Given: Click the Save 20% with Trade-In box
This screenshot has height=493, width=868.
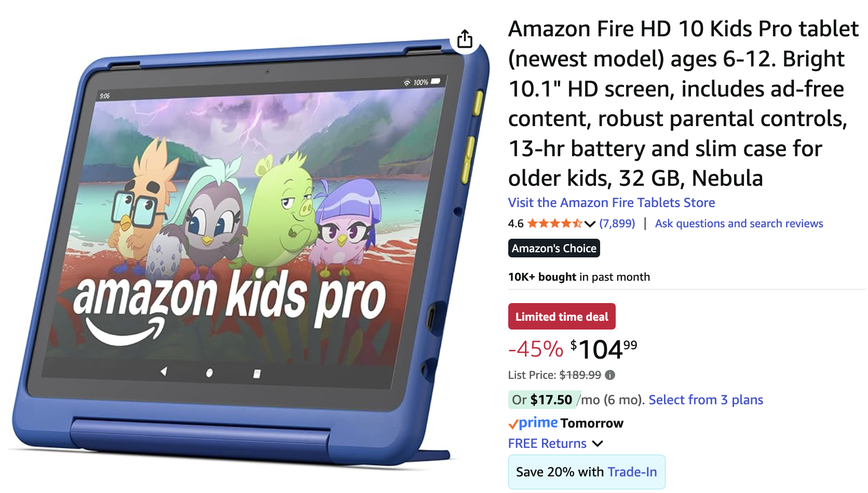Looking at the screenshot, I should coord(587,472).
